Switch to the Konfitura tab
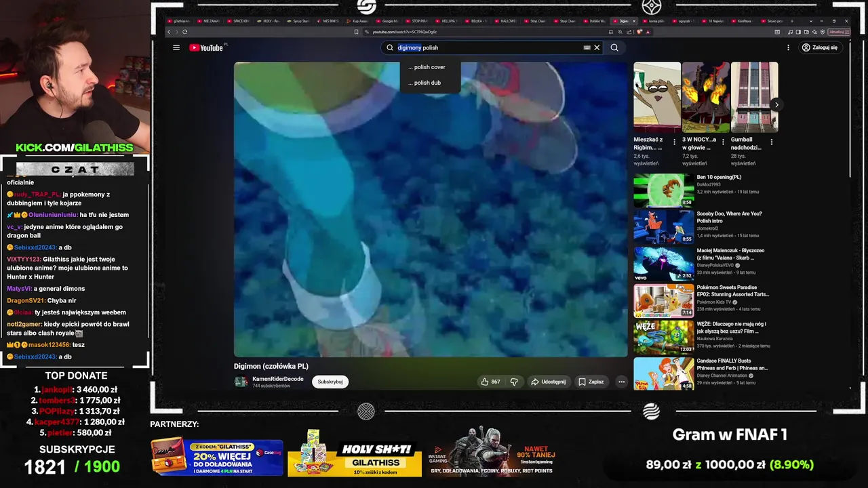The image size is (868, 488). (x=743, y=21)
